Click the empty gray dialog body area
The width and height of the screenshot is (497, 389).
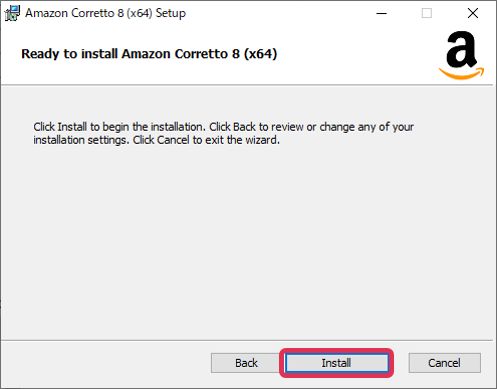coord(247,240)
